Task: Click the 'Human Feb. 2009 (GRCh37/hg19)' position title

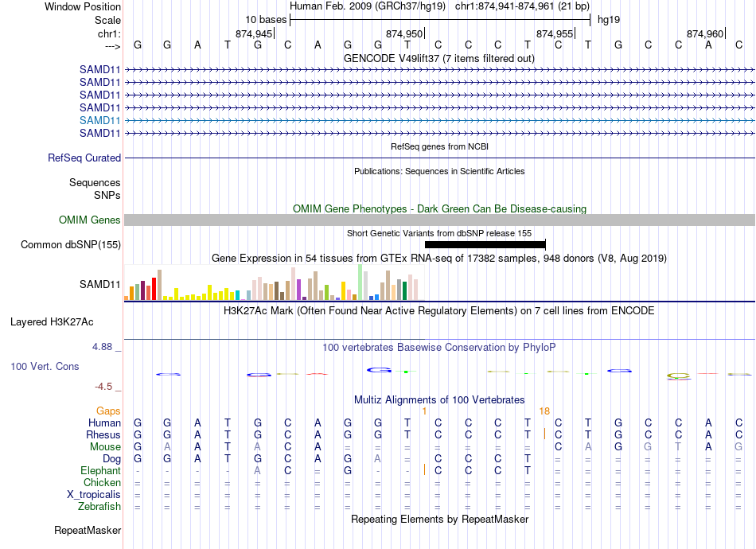Action: coord(368,6)
